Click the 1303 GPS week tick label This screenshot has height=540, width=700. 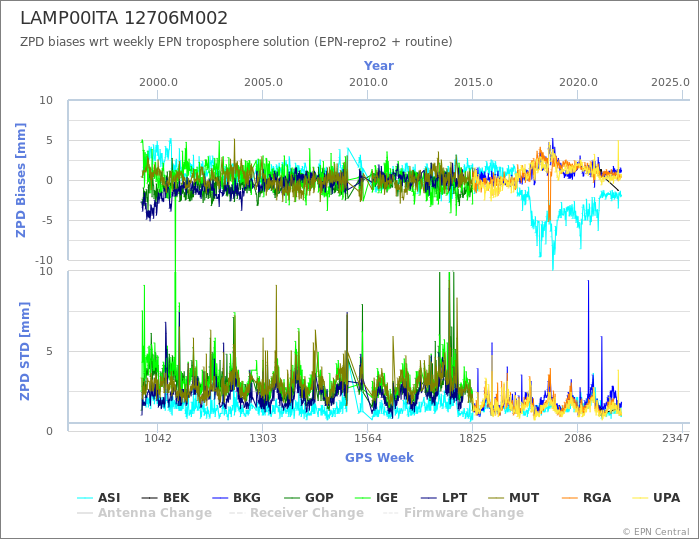262,438
